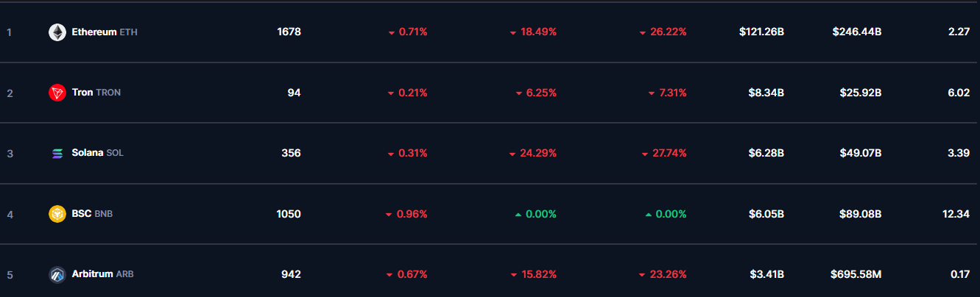Image resolution: width=980 pixels, height=297 pixels.
Task: Open the BSC BNB chain link
Action: (x=92, y=214)
